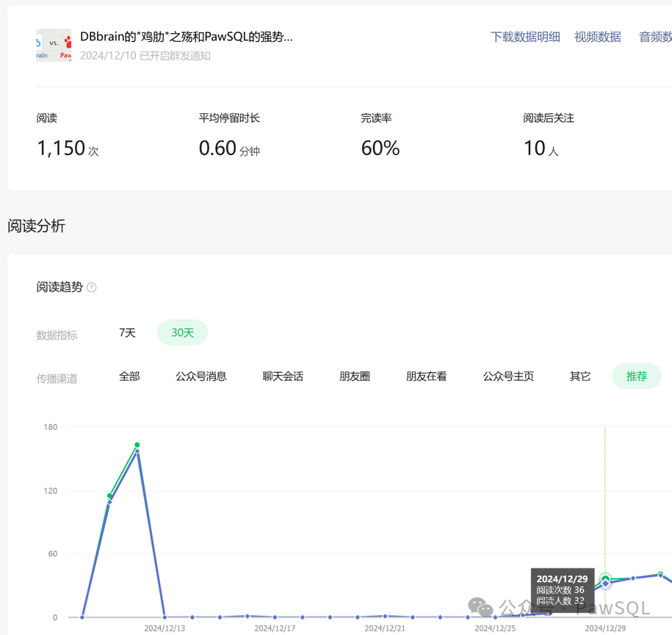Viewport: 672px width, 635px height.
Task: Open the 视频数据 link
Action: tap(597, 37)
